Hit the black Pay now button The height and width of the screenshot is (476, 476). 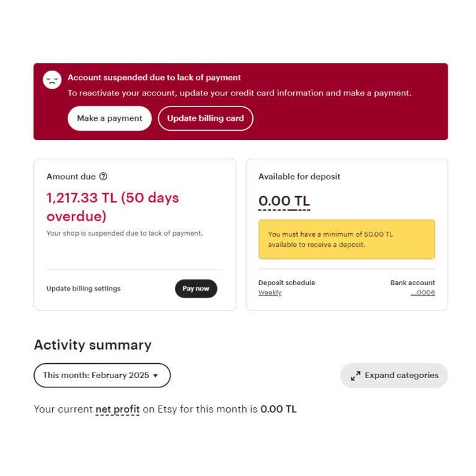coord(196,289)
